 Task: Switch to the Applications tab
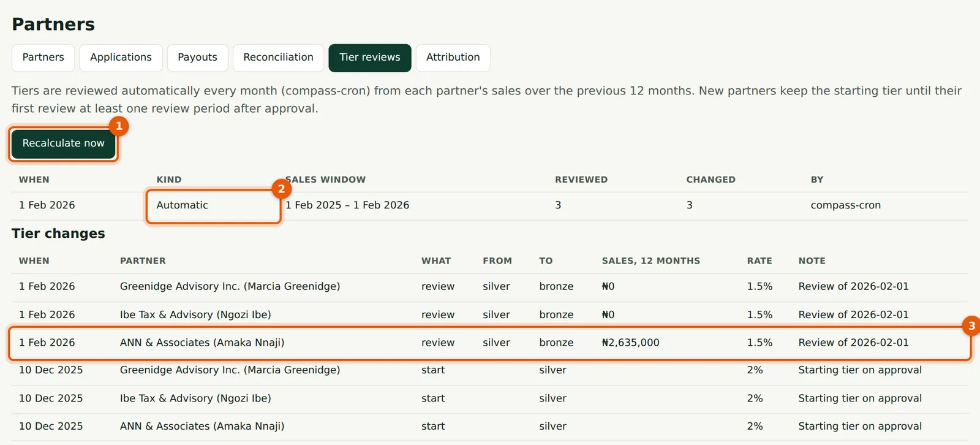[121, 58]
